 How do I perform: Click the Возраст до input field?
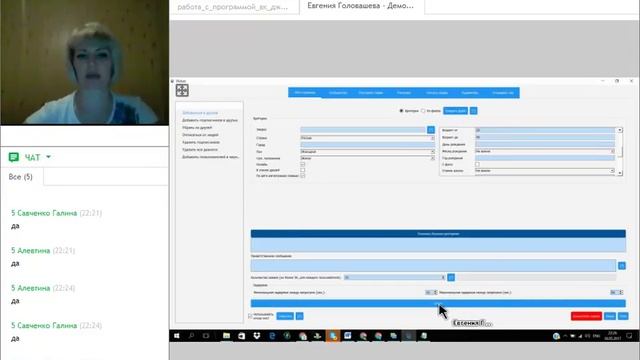coord(545,137)
